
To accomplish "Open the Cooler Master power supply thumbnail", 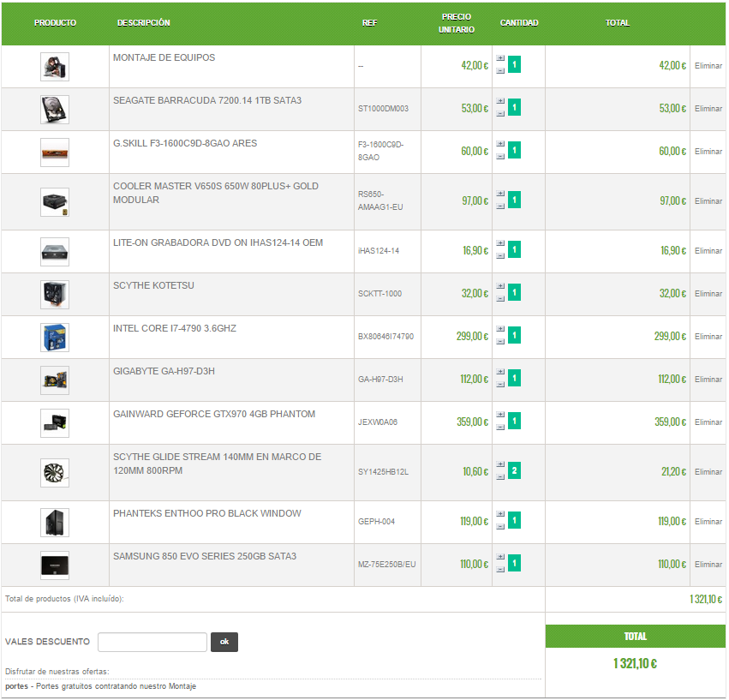I will tap(55, 202).
